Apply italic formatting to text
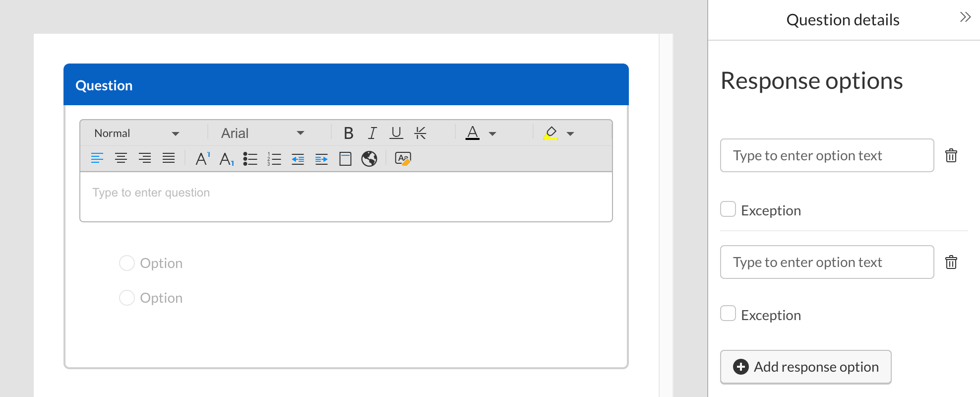The width and height of the screenshot is (980, 397). tap(372, 133)
